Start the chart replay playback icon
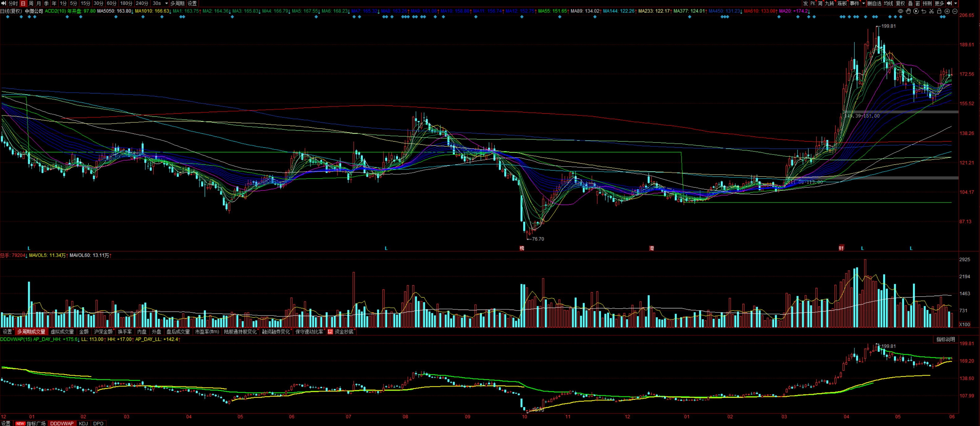980x426 pixels. pyautogui.click(x=916, y=11)
